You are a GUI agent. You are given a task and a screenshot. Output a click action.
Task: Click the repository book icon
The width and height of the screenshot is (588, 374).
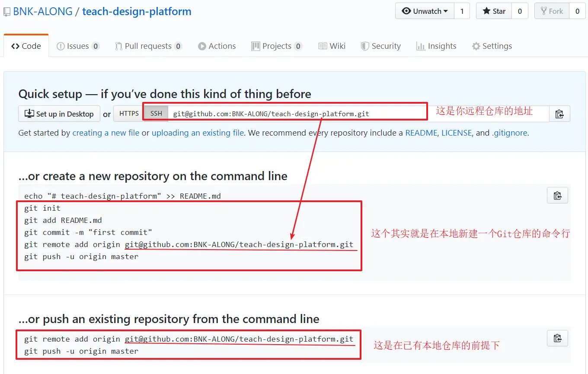pos(7,12)
